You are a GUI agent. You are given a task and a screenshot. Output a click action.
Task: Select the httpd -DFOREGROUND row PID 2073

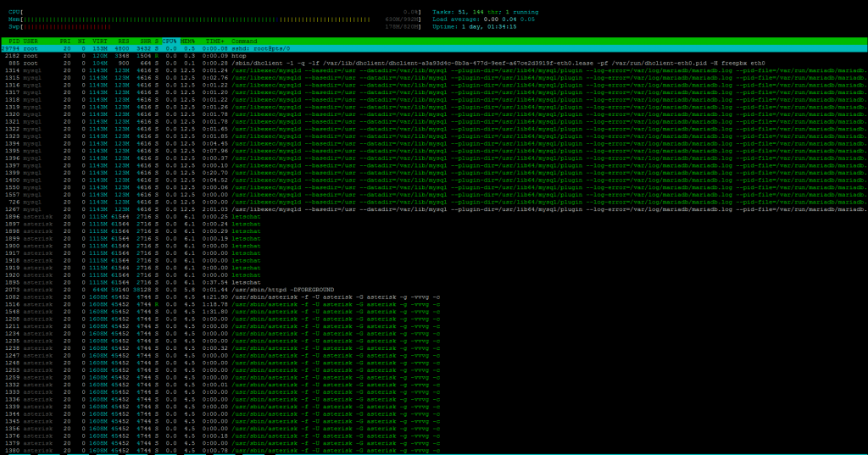pos(434,290)
